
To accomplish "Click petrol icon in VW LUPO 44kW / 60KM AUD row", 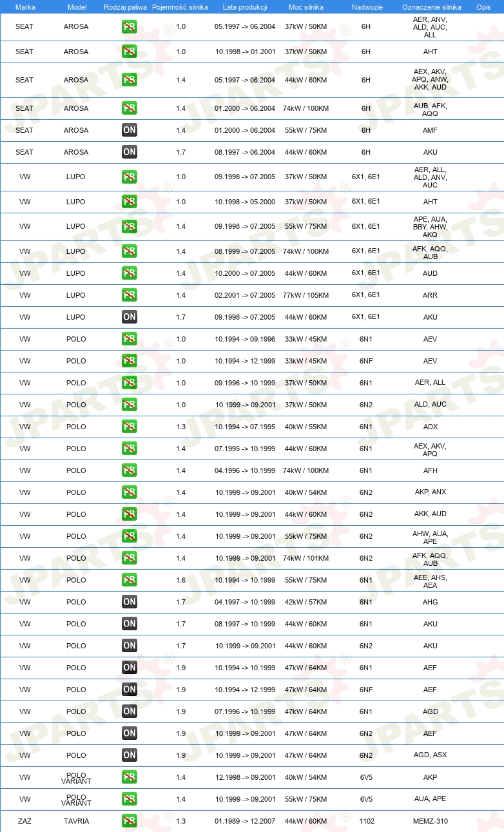I will pyautogui.click(x=130, y=273).
